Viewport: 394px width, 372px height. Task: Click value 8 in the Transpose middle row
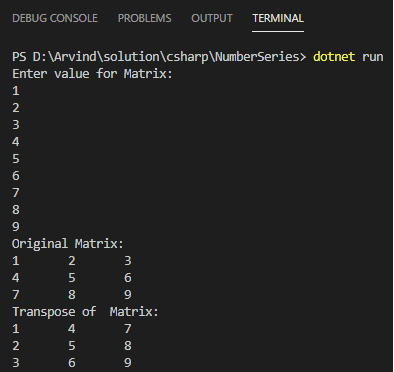128,346
